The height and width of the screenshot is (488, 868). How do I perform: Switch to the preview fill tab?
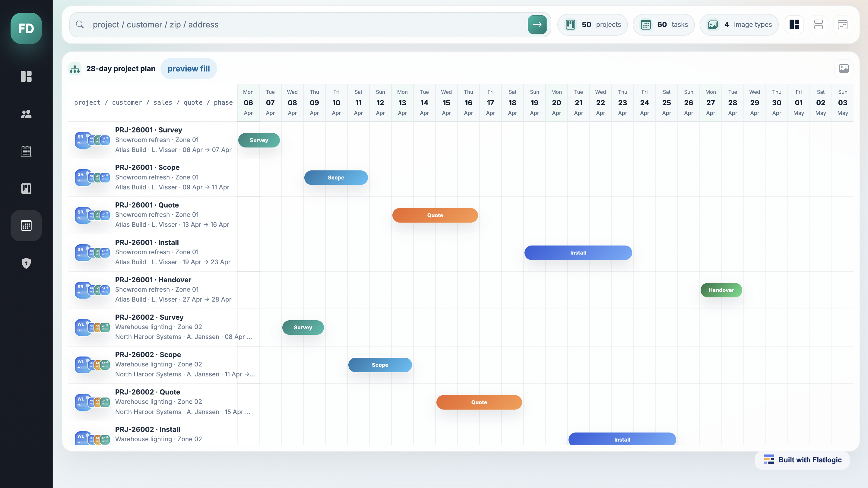pyautogui.click(x=189, y=68)
